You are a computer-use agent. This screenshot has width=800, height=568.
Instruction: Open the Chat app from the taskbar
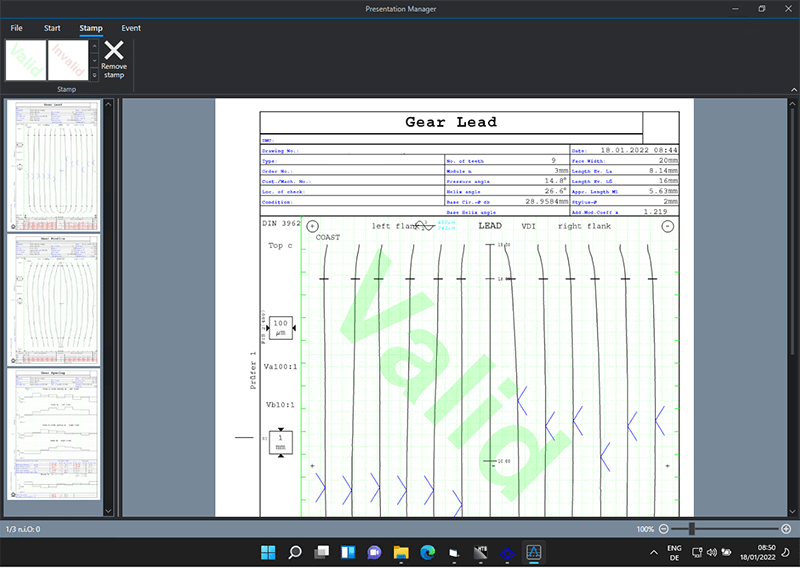[x=374, y=552]
